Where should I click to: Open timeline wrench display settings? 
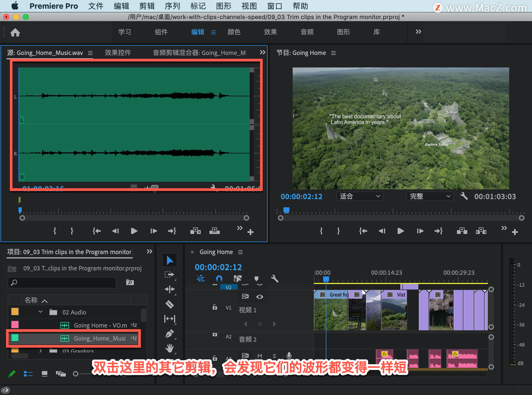pyautogui.click(x=274, y=279)
